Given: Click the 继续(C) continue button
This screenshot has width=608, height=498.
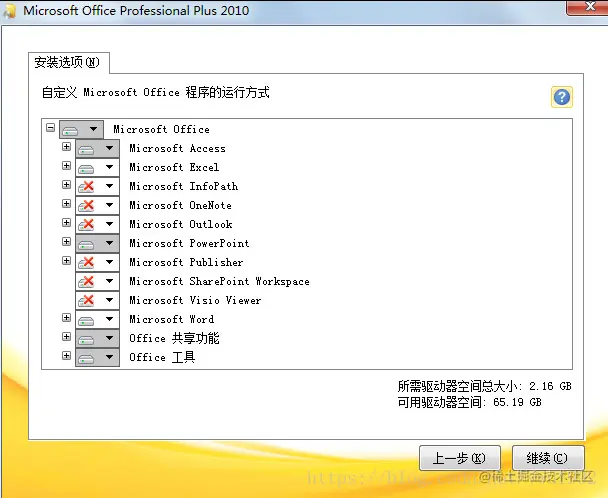Looking at the screenshot, I should (548, 458).
